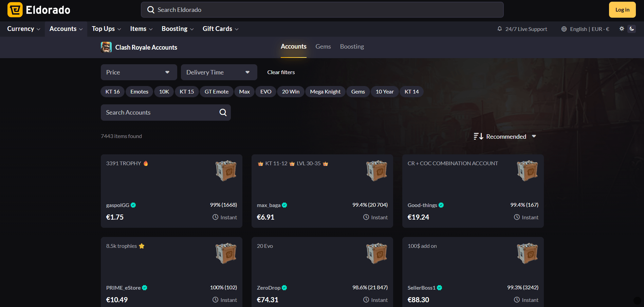Click Clear filters link
The image size is (644, 307).
click(x=281, y=72)
